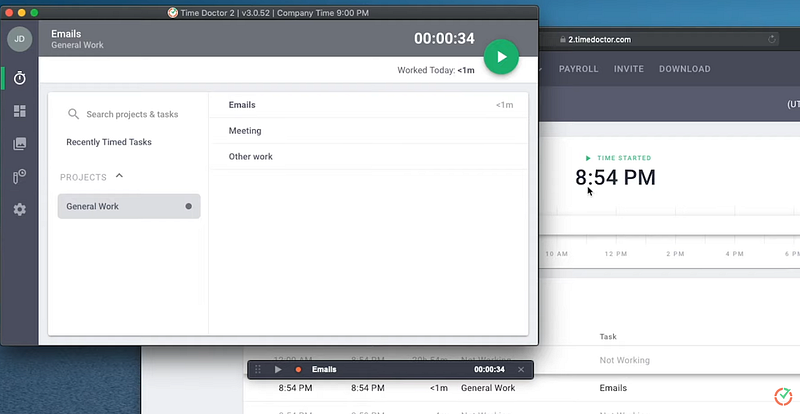
Task: Select the General Work project
Action: [129, 206]
